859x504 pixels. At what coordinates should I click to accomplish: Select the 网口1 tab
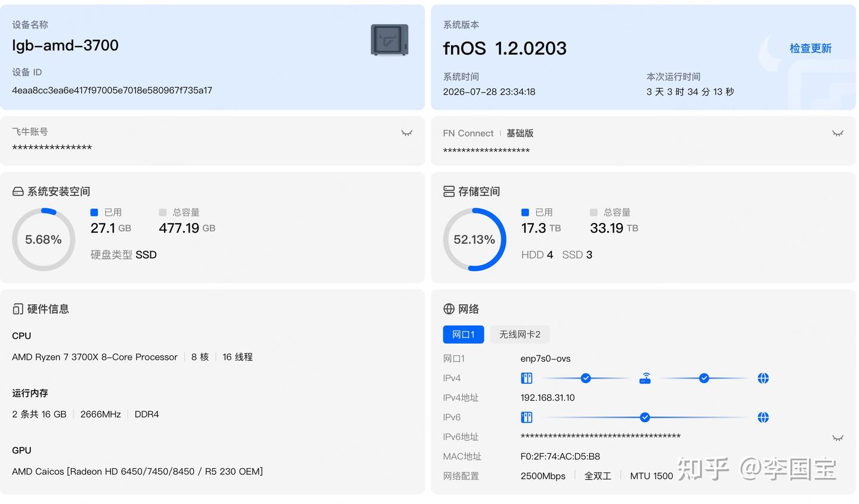(x=464, y=335)
